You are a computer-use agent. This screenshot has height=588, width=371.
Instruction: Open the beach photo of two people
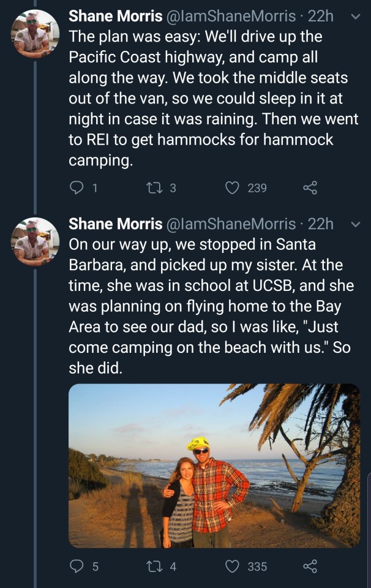click(214, 466)
